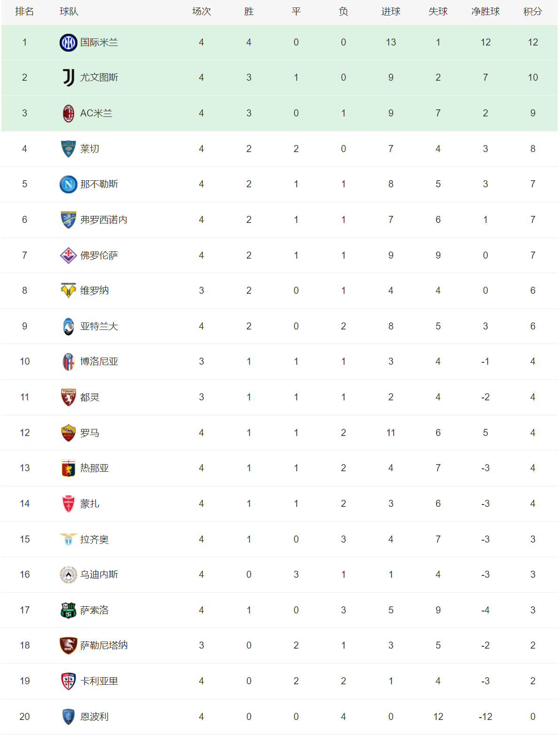
Task: Open the 国际米兰 team link
Action: 99,43
